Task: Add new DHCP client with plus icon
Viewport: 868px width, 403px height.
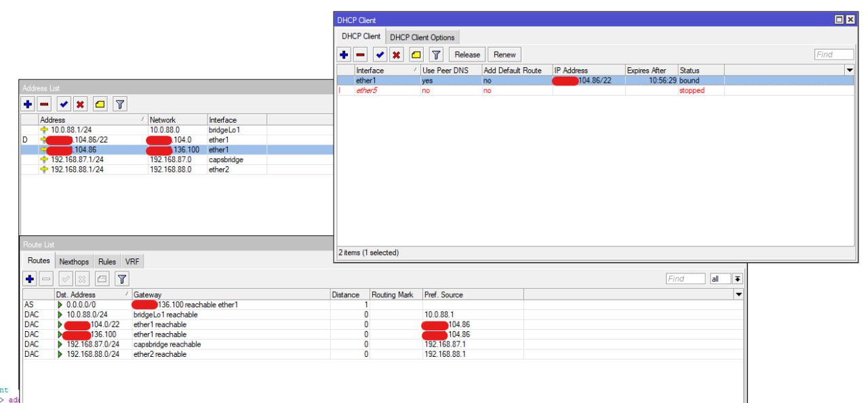Action: coord(344,55)
